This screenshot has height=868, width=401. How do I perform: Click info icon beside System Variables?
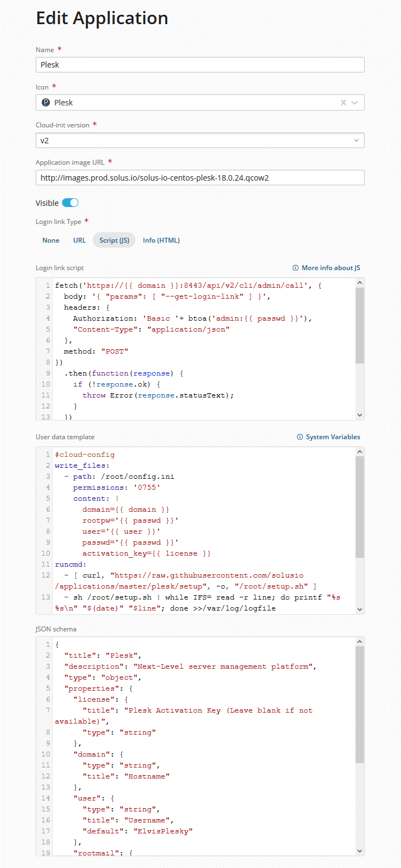300,437
